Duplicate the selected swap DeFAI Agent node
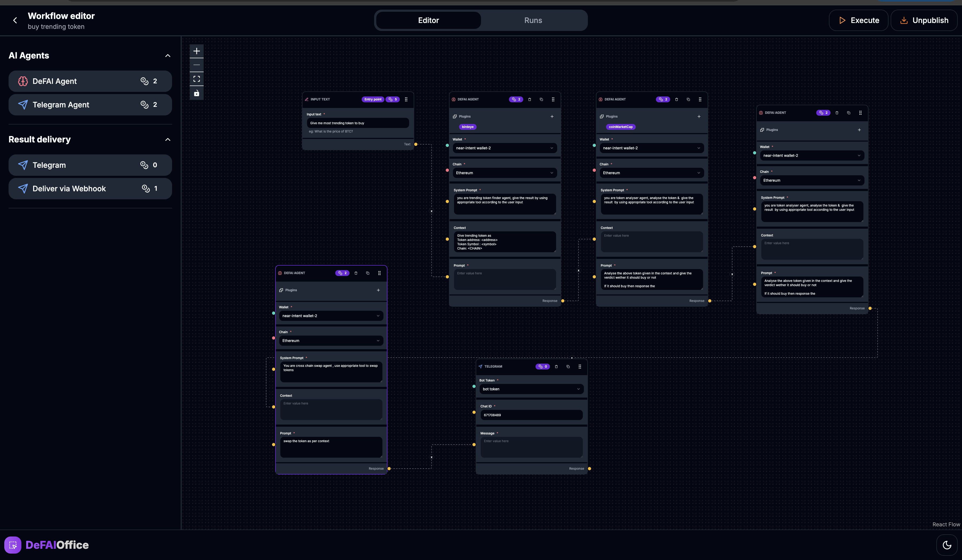 tap(368, 273)
